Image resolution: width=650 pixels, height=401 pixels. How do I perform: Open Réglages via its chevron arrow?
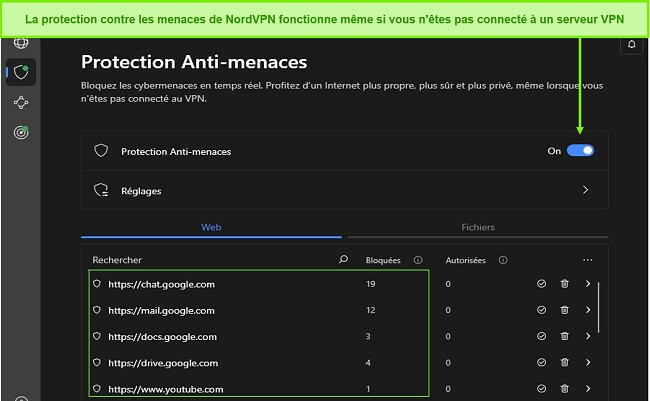(585, 190)
